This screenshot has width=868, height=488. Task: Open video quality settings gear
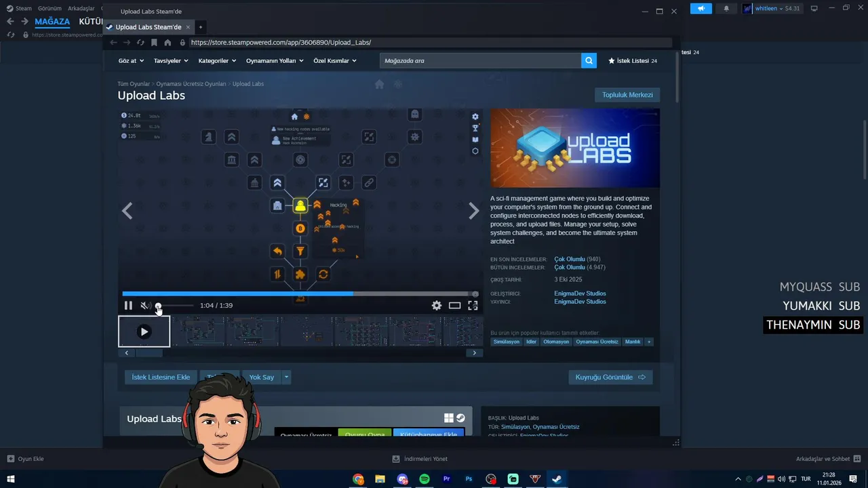(437, 306)
